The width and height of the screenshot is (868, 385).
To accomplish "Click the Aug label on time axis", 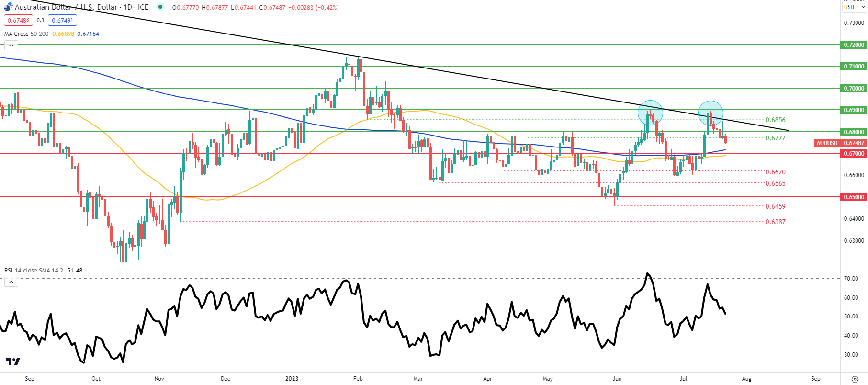I will (x=746, y=379).
